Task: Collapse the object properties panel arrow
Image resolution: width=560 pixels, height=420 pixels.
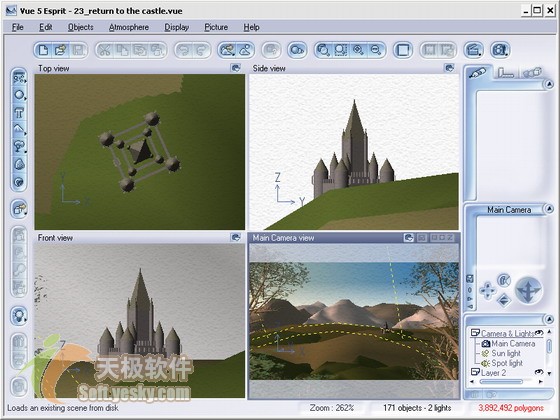Action: [549, 84]
